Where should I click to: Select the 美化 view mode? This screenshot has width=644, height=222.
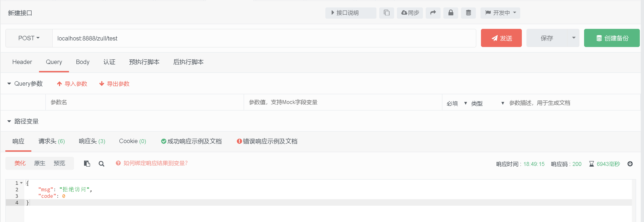20,163
